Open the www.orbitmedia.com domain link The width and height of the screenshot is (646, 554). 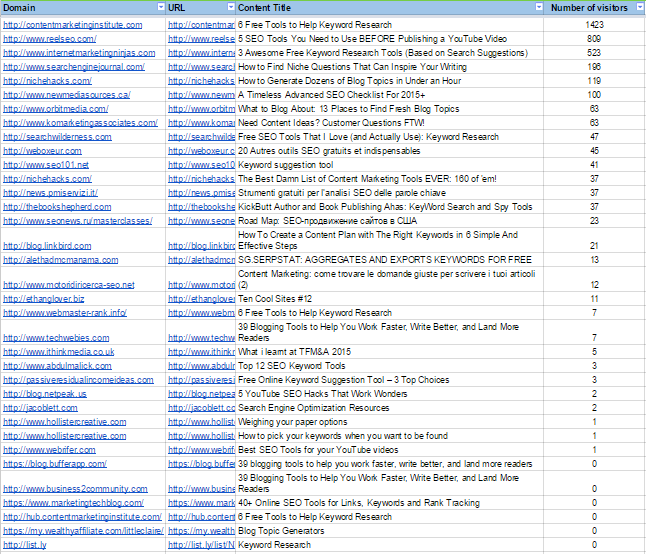pos(56,109)
